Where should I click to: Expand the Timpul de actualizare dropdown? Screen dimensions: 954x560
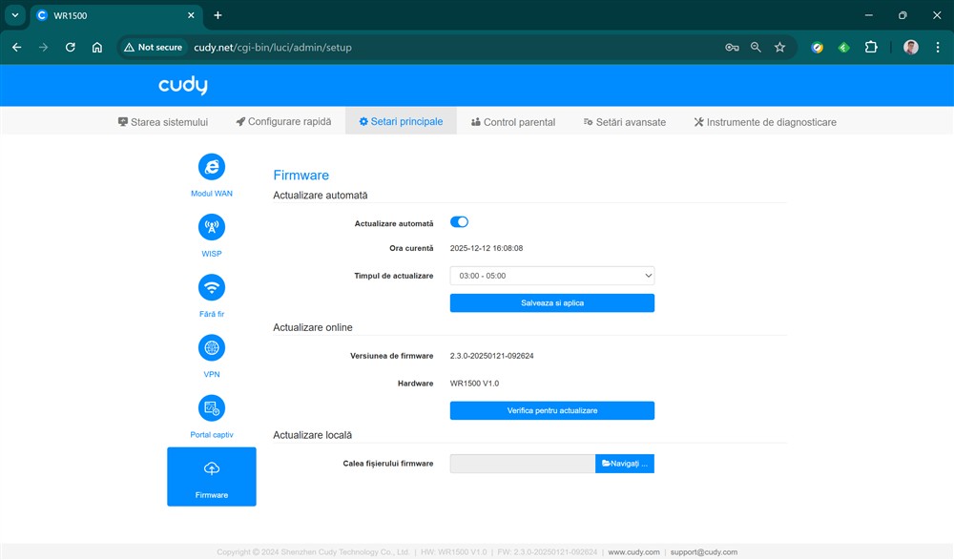(x=552, y=276)
